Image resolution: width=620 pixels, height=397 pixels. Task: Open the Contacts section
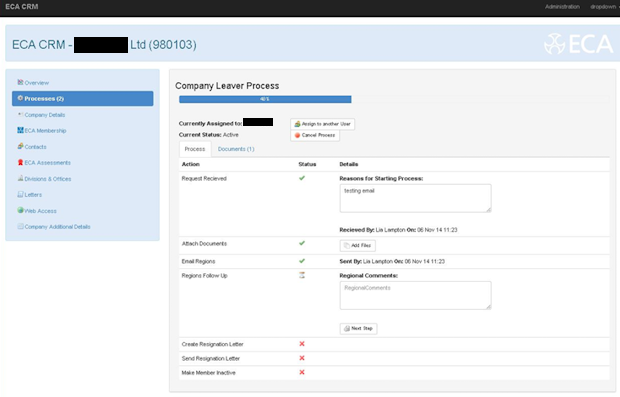pyautogui.click(x=35, y=147)
